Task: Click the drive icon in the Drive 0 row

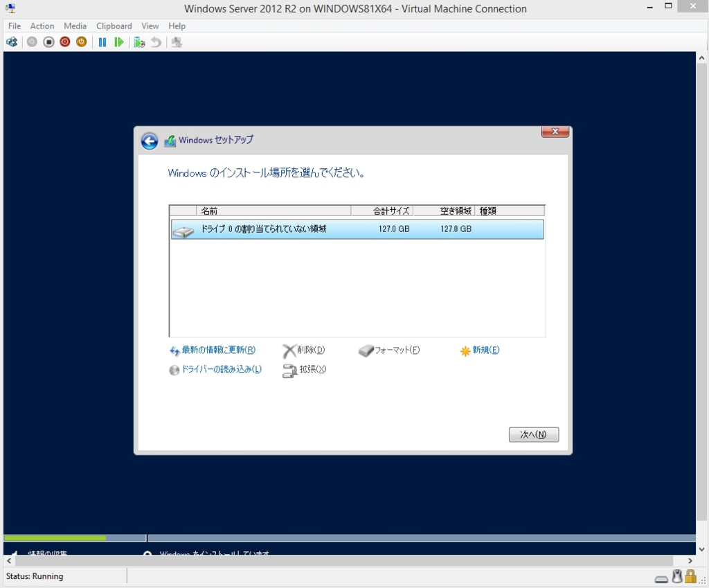Action: (183, 231)
